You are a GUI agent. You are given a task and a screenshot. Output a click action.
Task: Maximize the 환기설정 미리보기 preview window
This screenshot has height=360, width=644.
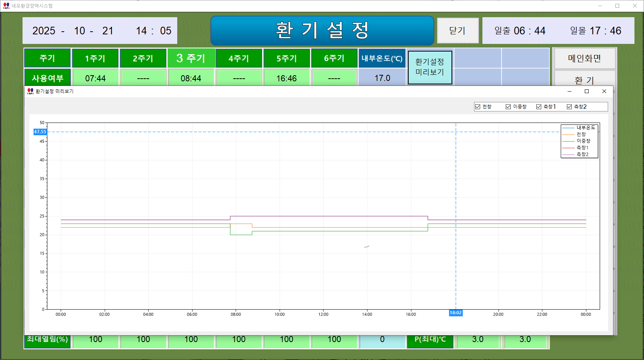tap(587, 91)
